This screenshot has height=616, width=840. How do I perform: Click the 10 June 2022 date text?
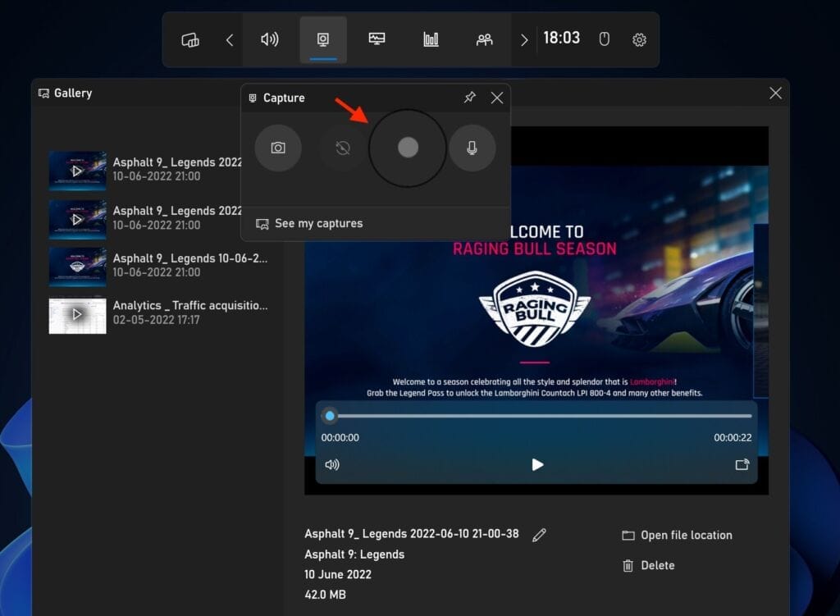point(338,574)
